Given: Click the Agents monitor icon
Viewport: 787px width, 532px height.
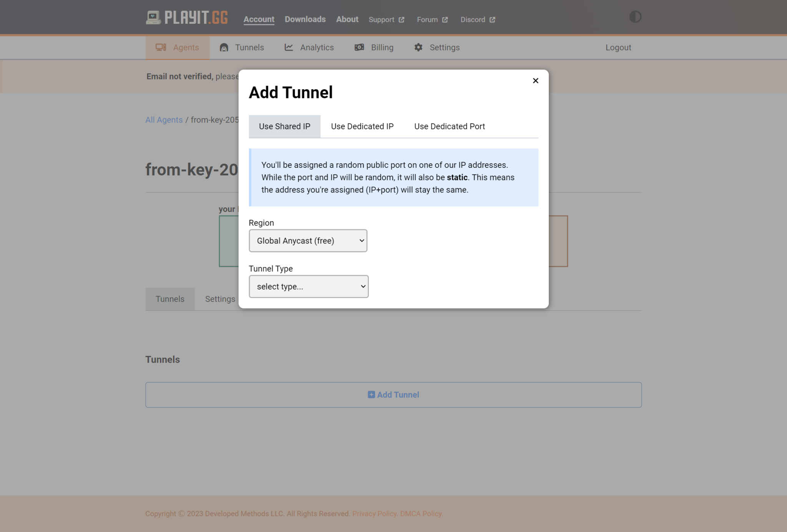Looking at the screenshot, I should [x=161, y=47].
